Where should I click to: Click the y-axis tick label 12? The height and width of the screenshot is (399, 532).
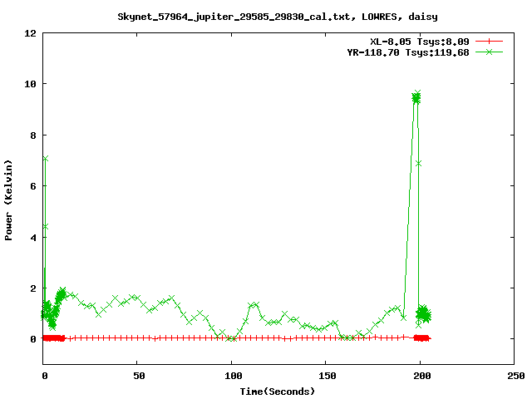coord(30,33)
